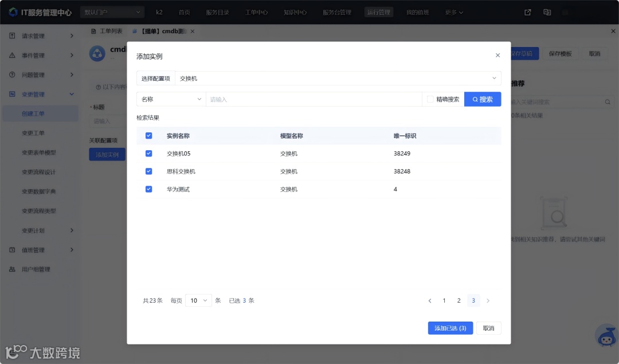The height and width of the screenshot is (364, 619).
Task: Click the search magnifier in the 推荐 panel
Action: (x=608, y=102)
